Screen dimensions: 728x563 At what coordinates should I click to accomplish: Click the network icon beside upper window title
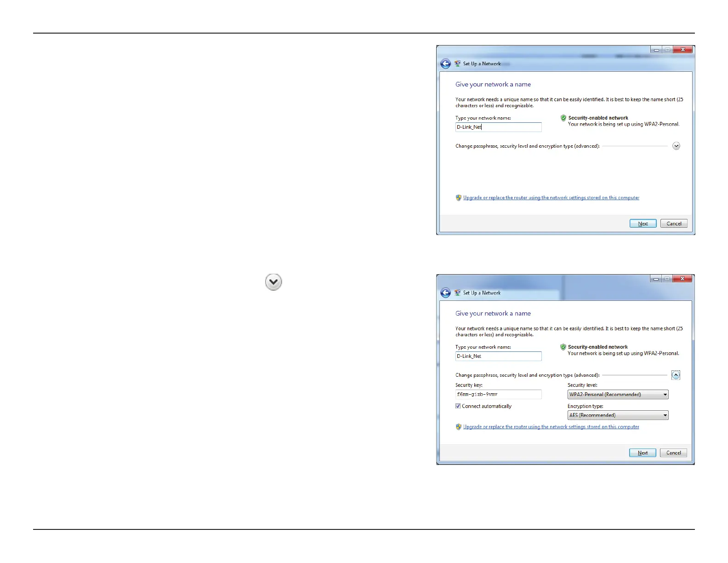click(457, 63)
